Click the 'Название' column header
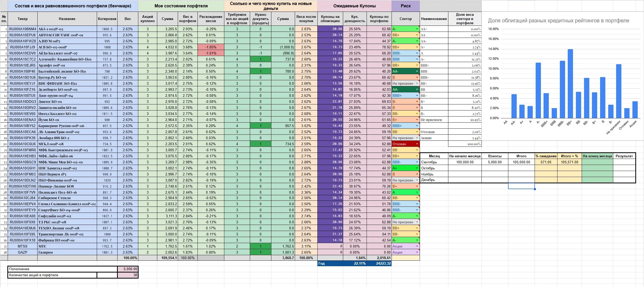The height and width of the screenshot is (287, 644). 67,19
